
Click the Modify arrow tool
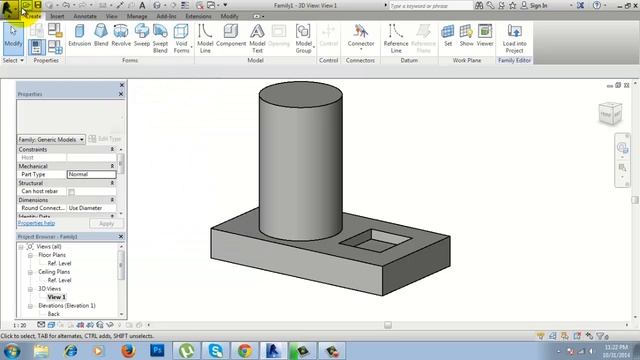pyautogui.click(x=13, y=39)
